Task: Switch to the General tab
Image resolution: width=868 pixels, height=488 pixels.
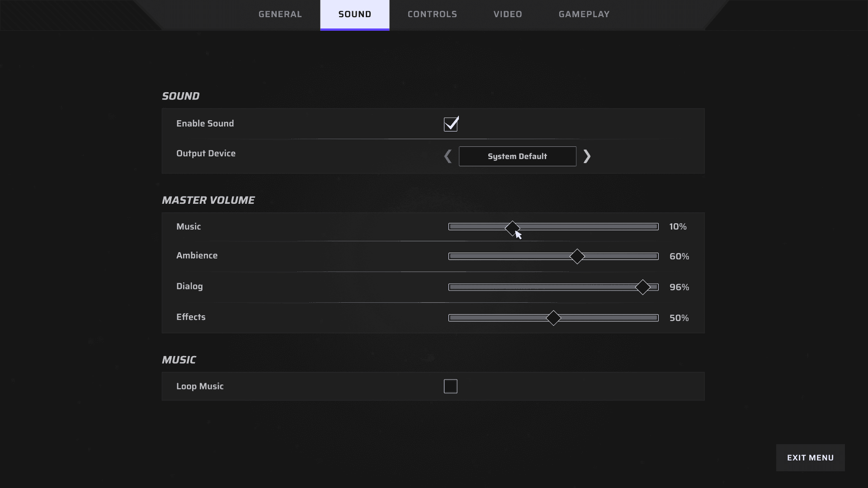Action: [x=280, y=14]
